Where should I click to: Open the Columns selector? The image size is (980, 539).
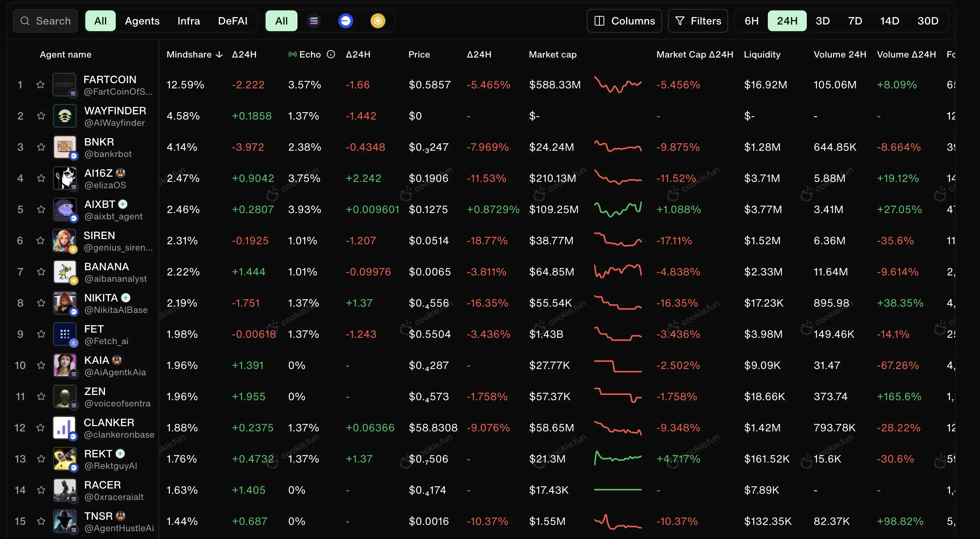(x=624, y=20)
